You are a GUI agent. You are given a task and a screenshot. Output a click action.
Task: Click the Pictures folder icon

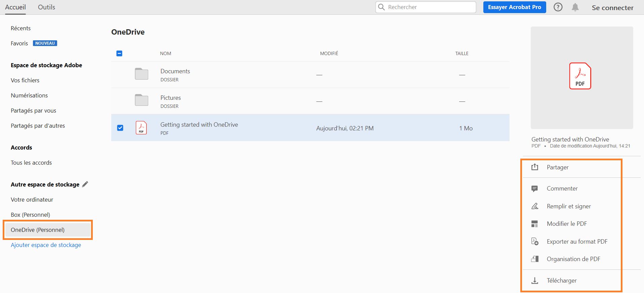pyautogui.click(x=142, y=100)
